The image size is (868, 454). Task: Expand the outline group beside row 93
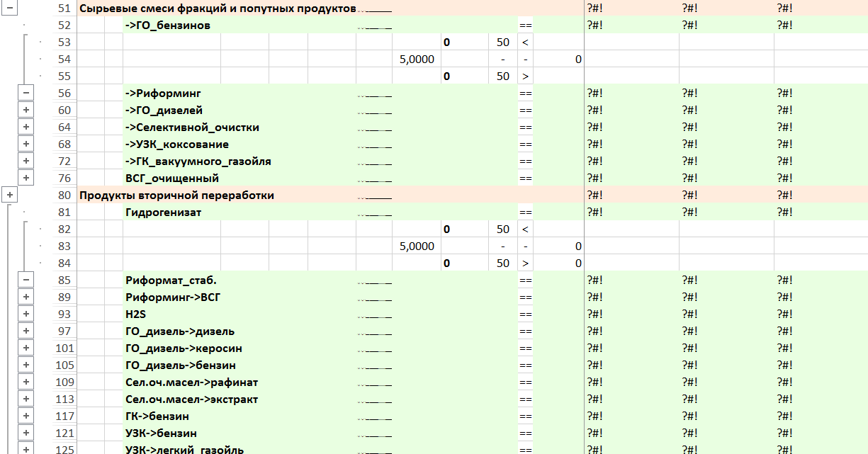coord(26,314)
